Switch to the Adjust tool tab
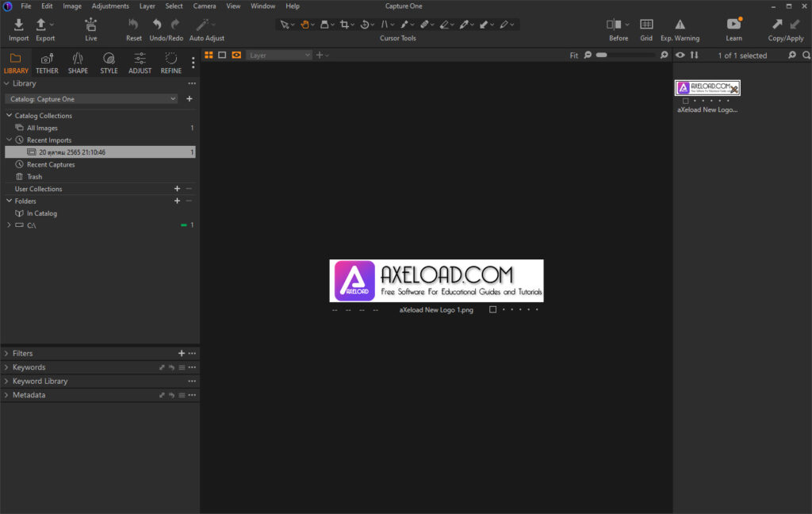Image resolution: width=812 pixels, height=514 pixels. (140, 63)
